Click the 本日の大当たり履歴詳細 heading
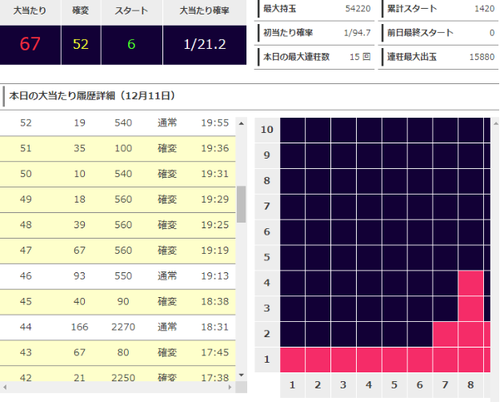 pos(92,96)
